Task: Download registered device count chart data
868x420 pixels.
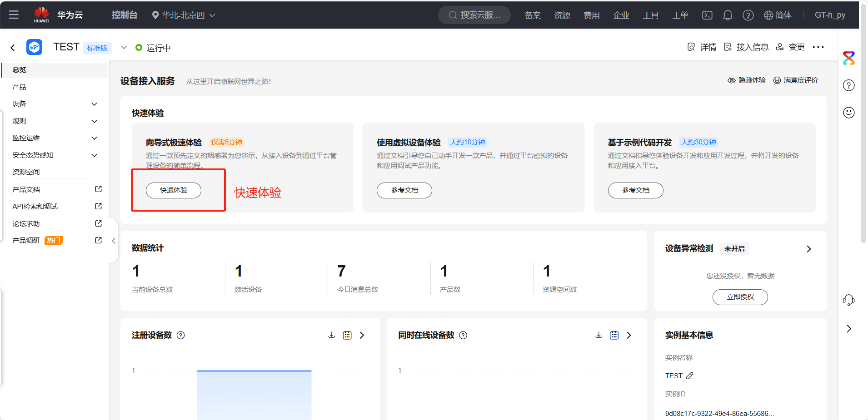Action: pos(332,335)
